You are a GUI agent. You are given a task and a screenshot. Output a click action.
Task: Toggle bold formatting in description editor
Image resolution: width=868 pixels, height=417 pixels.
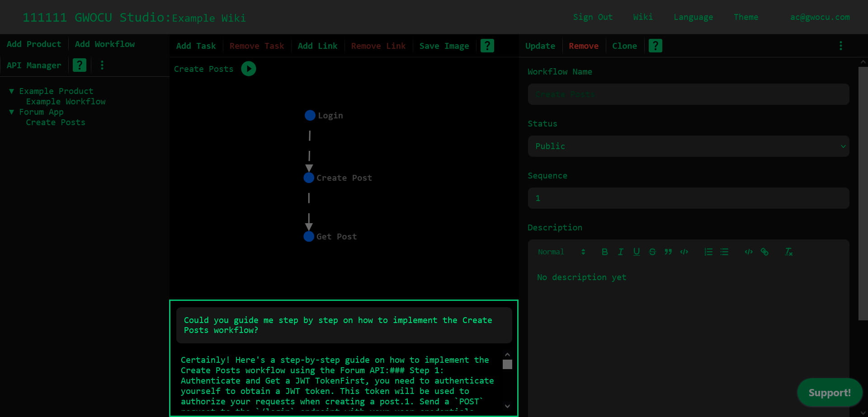[604, 252]
